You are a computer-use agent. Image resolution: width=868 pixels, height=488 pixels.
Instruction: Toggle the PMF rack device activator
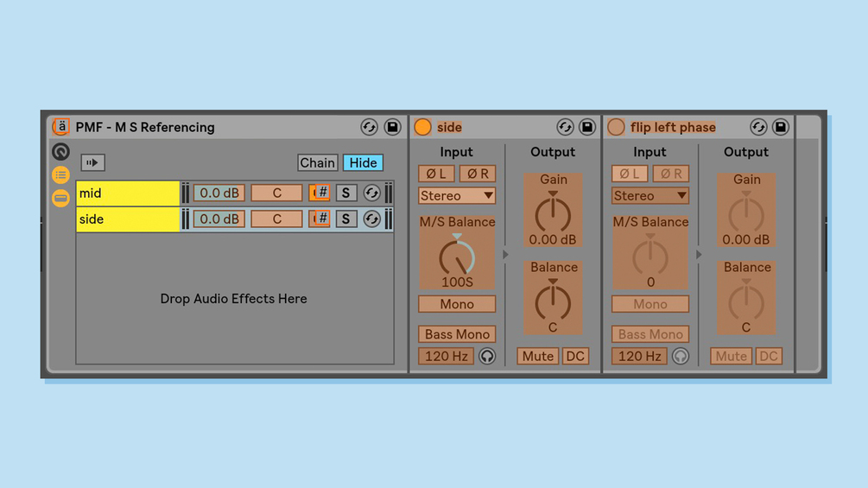tap(61, 127)
